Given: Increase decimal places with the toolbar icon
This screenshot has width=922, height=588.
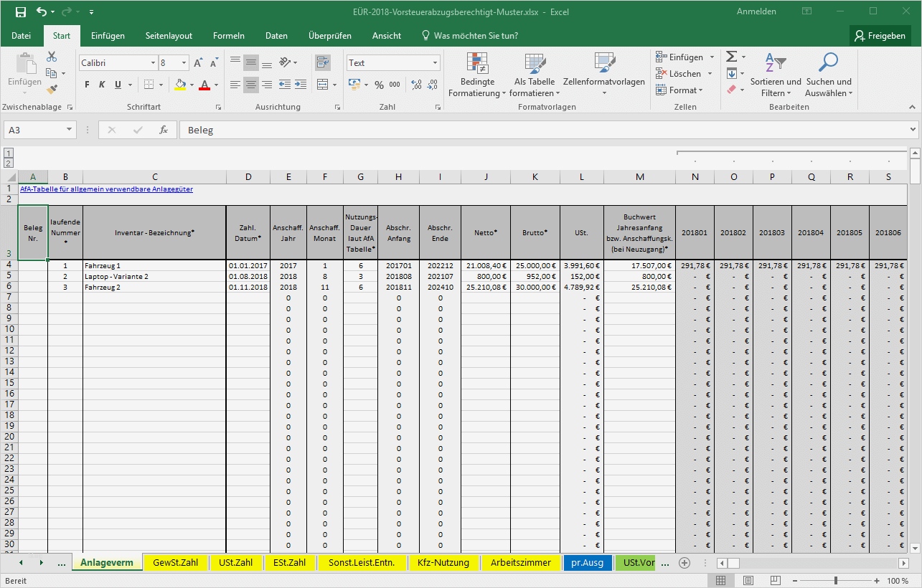Looking at the screenshot, I should click(415, 84).
